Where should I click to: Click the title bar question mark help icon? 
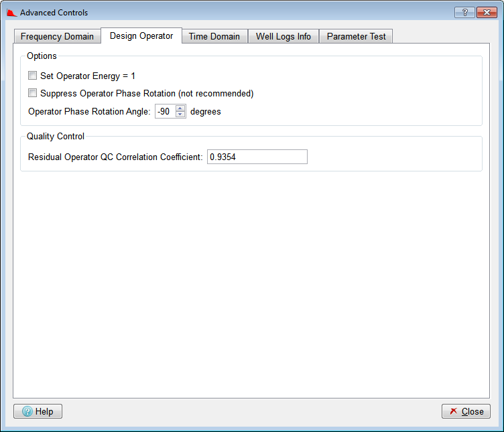(464, 13)
